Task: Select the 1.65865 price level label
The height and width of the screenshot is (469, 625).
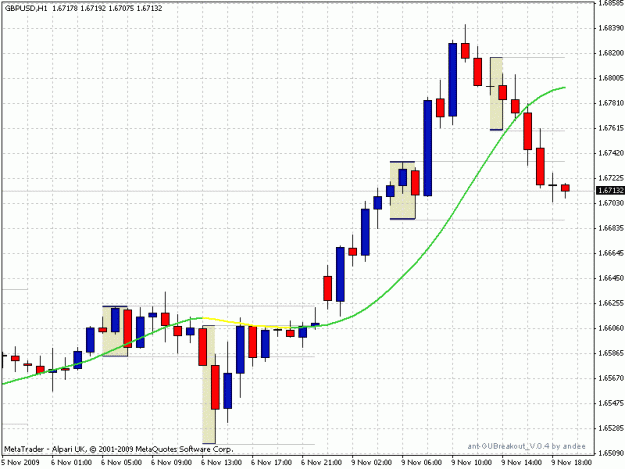Action: click(611, 353)
